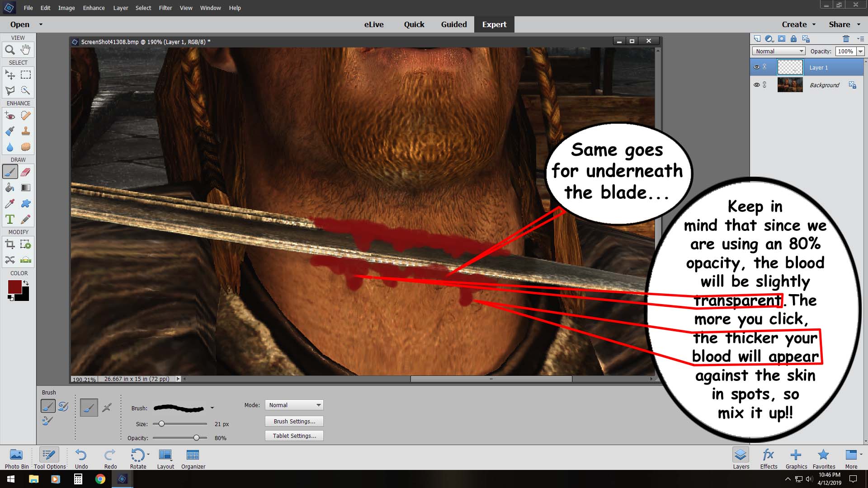Delete layer with trash icon
868x488 pixels.
pos(846,39)
